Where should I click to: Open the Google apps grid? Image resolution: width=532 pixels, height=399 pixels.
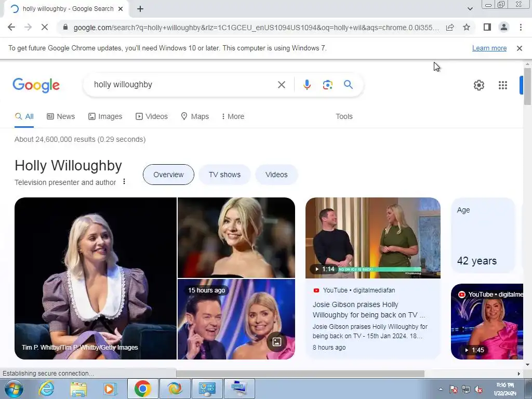pos(503,85)
